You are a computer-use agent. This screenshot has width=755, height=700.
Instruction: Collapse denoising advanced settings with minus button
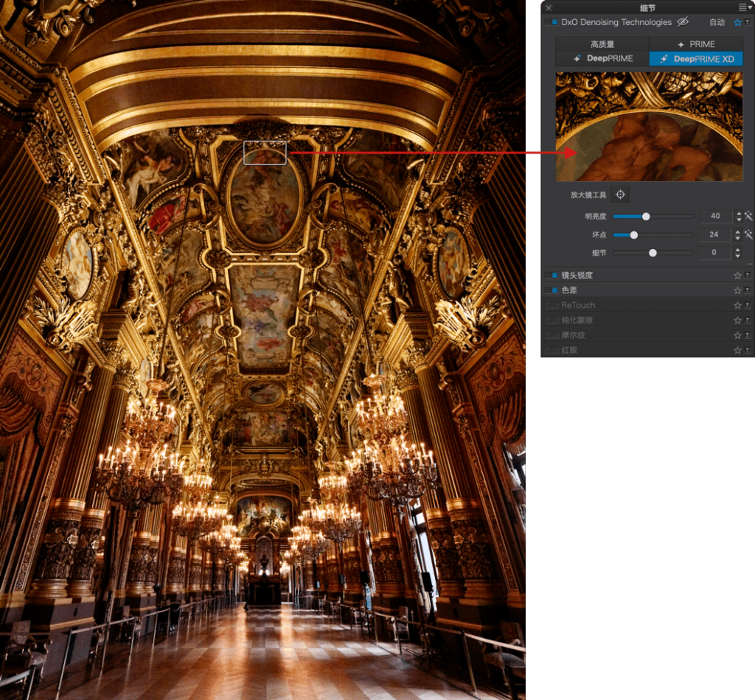pyautogui.click(x=749, y=263)
